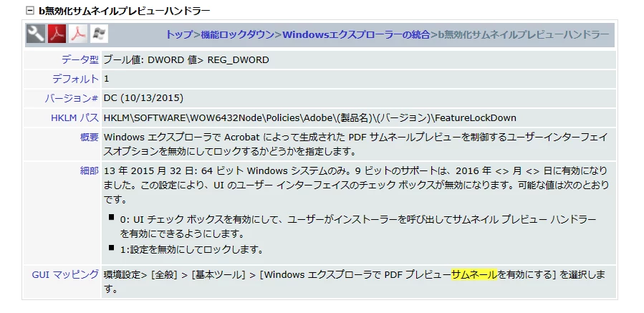This screenshot has height=313, width=644.
Task: Click the データ型 row label
Action: (80, 60)
